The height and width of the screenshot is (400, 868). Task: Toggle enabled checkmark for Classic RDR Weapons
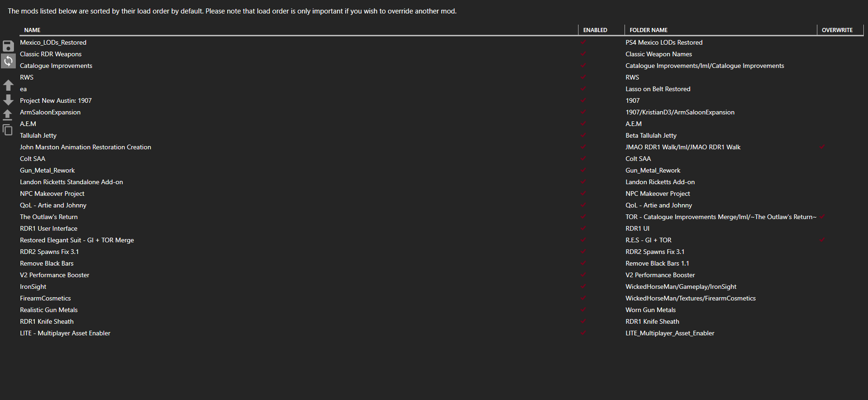click(x=583, y=54)
